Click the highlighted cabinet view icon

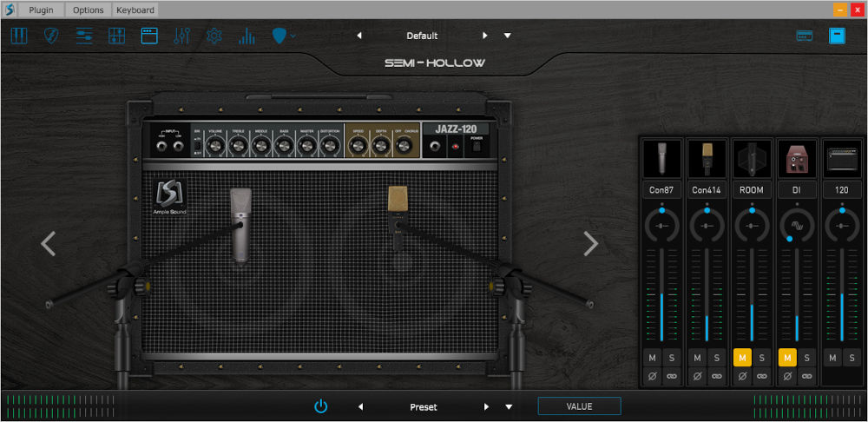click(x=837, y=36)
